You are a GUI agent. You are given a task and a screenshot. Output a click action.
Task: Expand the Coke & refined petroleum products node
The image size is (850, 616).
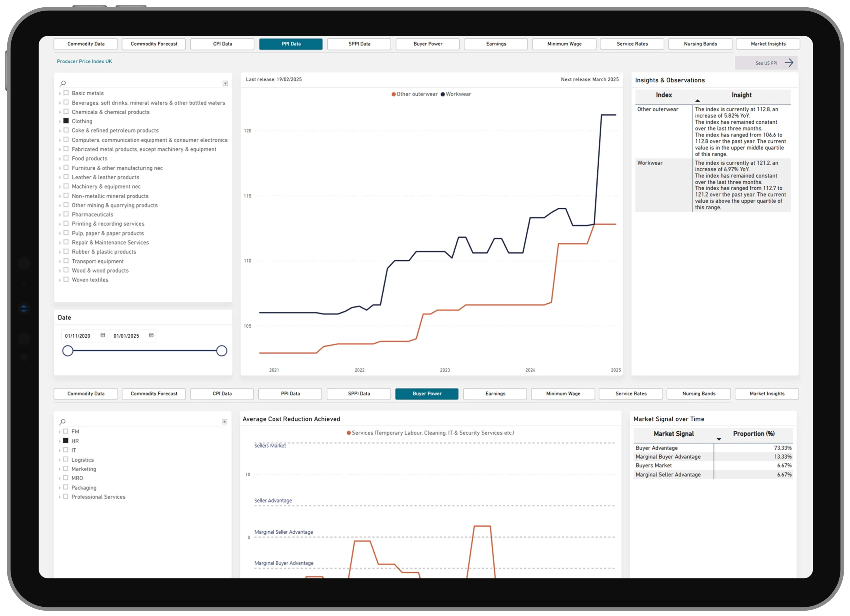(60, 131)
